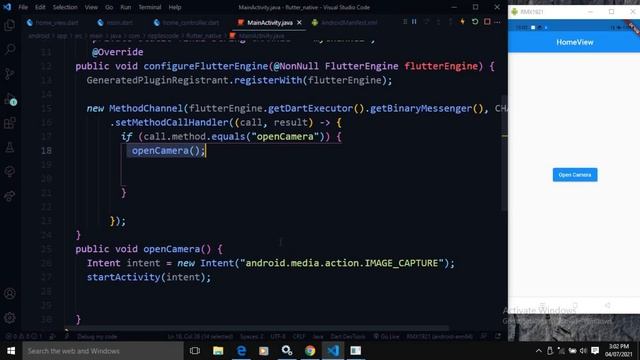Image resolution: width=640 pixels, height=360 pixels.
Task: Change indentation via Spaces: 2
Action: pyautogui.click(x=251, y=337)
